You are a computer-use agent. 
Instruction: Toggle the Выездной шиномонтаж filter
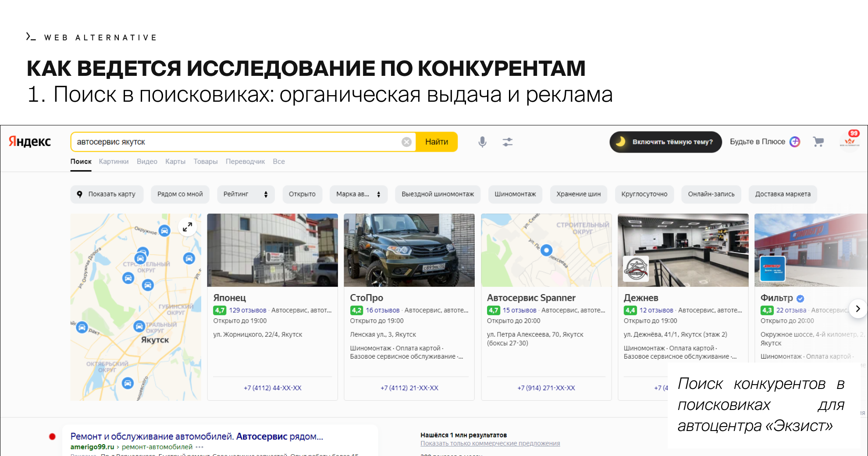click(x=438, y=194)
